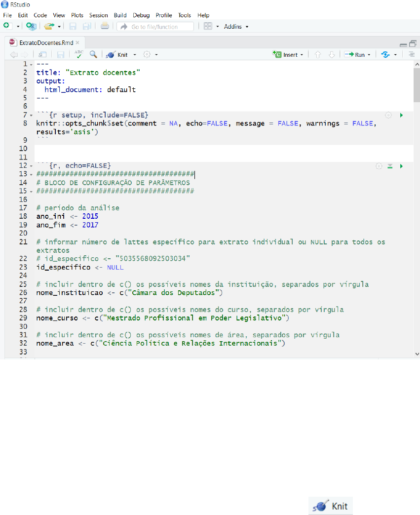
Task: Click the editor scrollbar up arrow
Action: click(x=417, y=65)
